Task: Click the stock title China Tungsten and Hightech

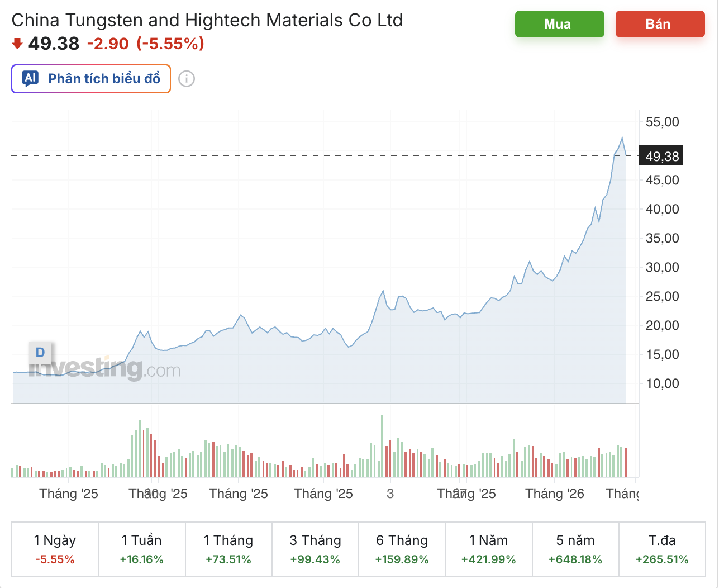Action: coord(207,20)
